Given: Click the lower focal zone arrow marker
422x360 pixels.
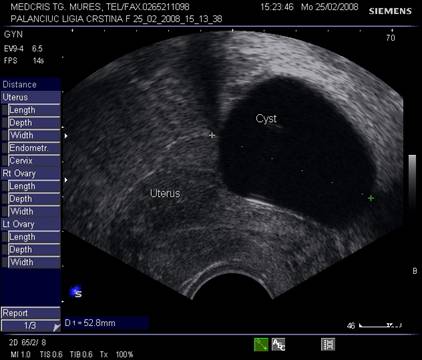Looking at the screenshot, I should [x=66, y=180].
